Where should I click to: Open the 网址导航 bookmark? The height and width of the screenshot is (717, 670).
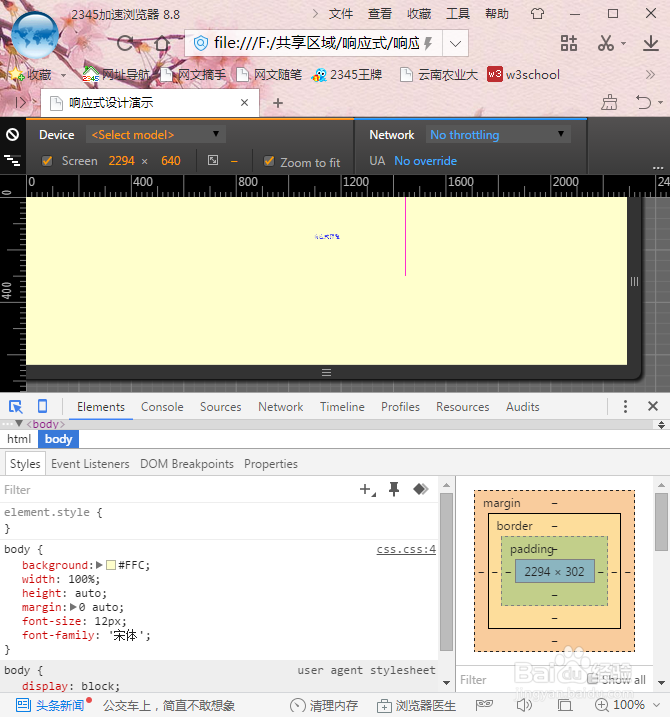pos(116,75)
